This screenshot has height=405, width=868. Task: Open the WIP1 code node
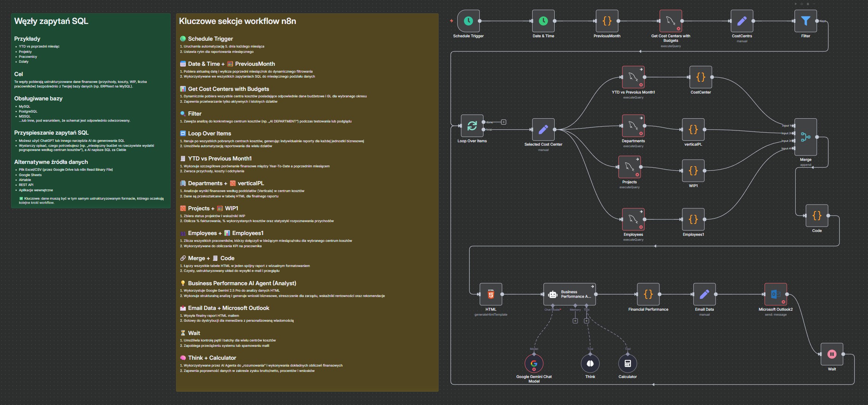[693, 171]
